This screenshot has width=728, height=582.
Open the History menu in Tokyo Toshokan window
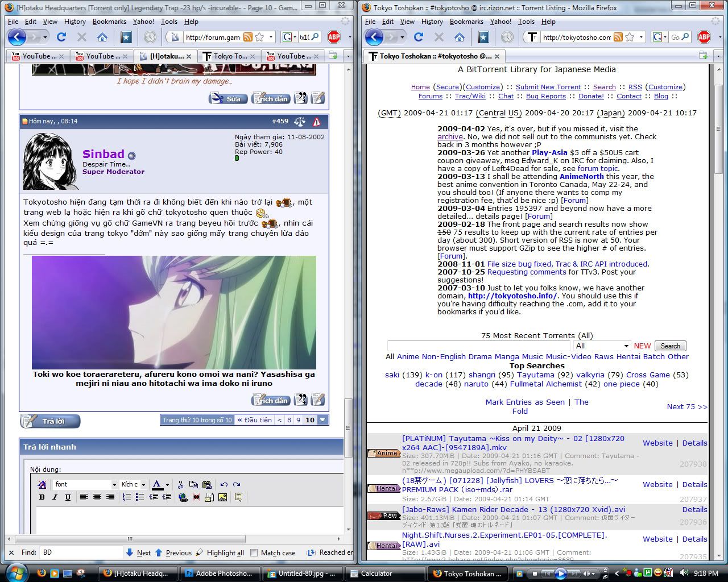(432, 22)
